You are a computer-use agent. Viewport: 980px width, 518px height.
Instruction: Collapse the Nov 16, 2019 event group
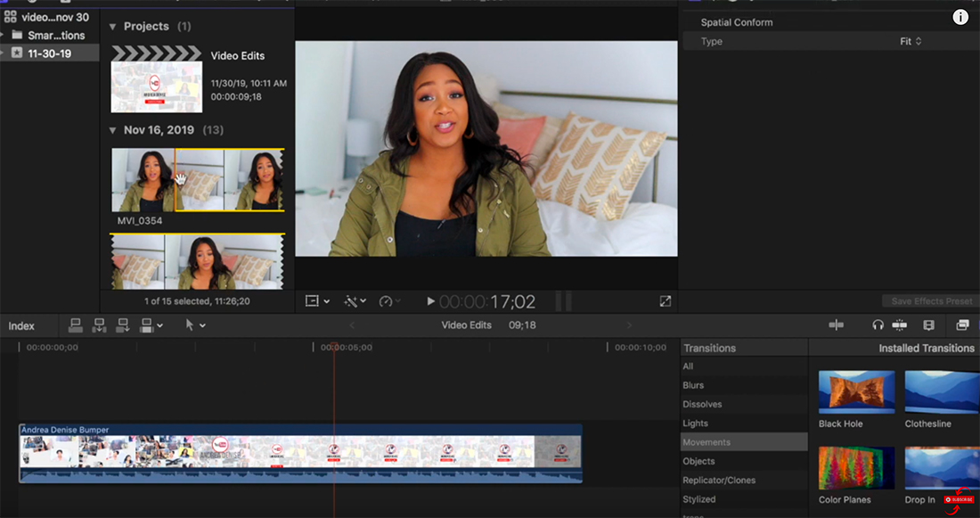112,129
